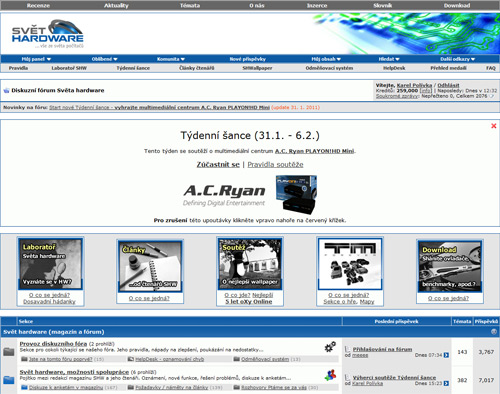The width and height of the screenshot is (500, 394).
Task: Open the Provoz diskuzního fóra forum link
Action: (53, 344)
